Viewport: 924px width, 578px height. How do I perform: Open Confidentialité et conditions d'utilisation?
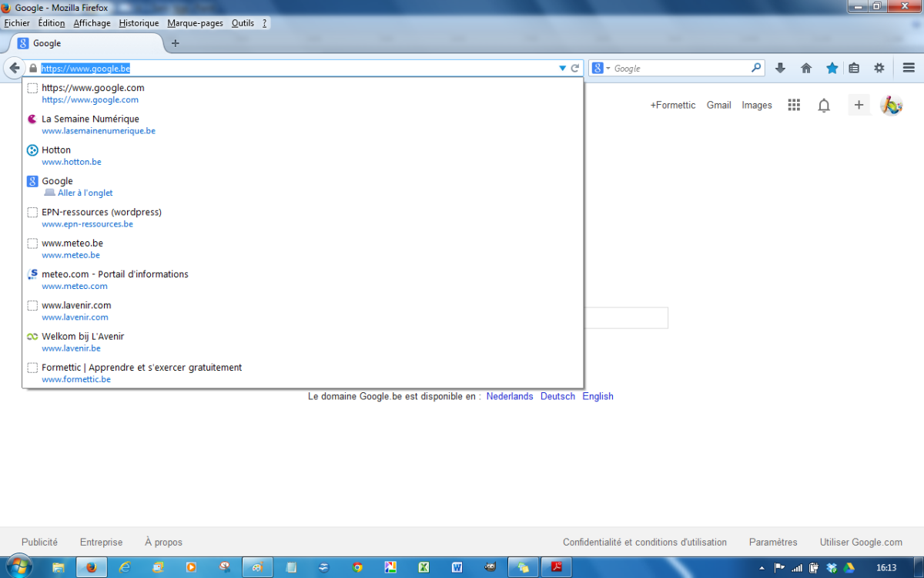[x=644, y=542]
